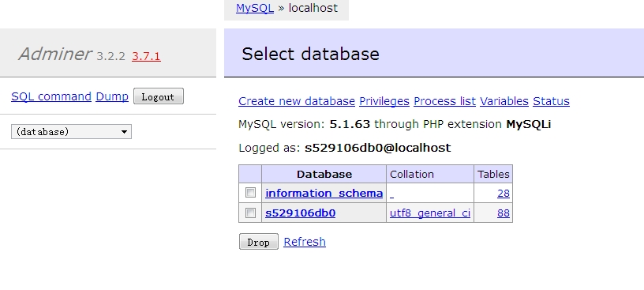This screenshot has width=644, height=290.
Task: Open the Privileges page
Action: (x=384, y=101)
